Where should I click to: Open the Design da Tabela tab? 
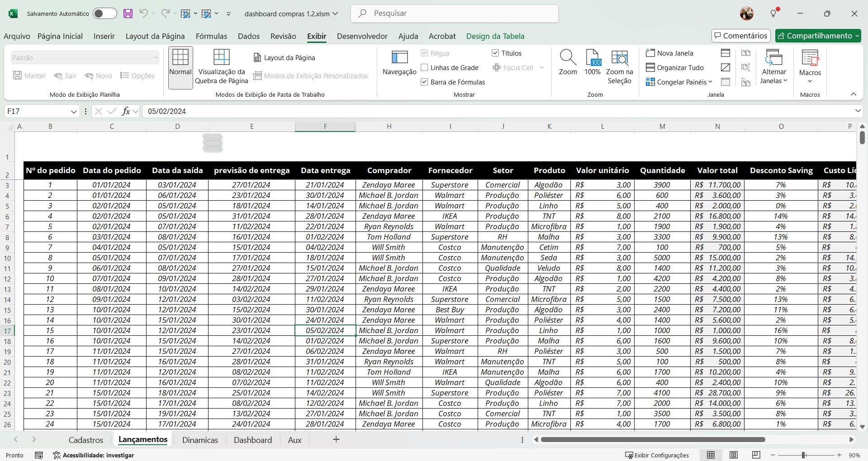(495, 36)
